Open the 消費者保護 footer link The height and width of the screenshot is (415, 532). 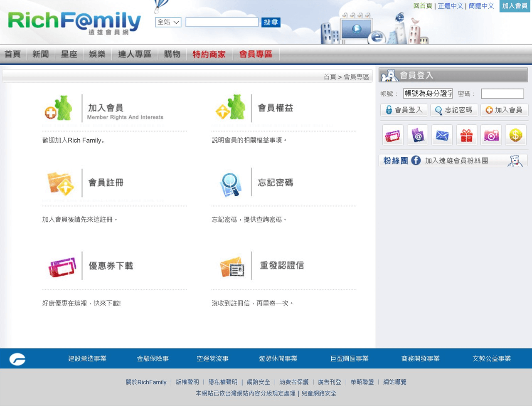294,382
